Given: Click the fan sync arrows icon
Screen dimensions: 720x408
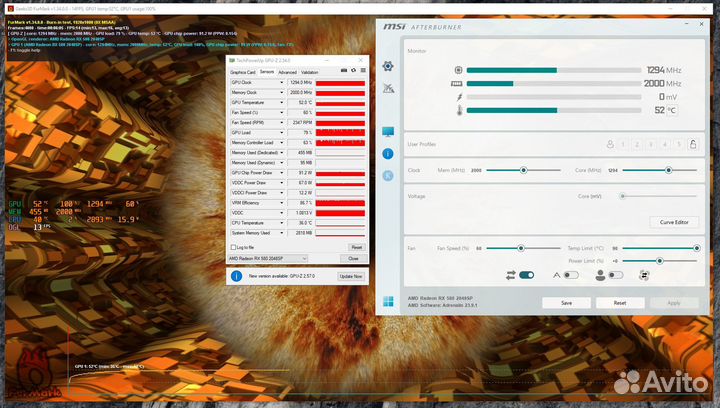Looking at the screenshot, I should click(511, 275).
